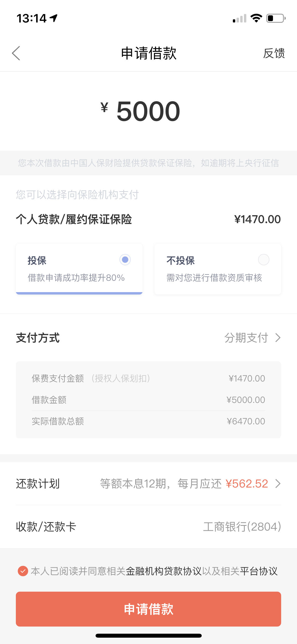Tap the cellular signal bars icon
The width and height of the screenshot is (297, 644).
(x=239, y=18)
